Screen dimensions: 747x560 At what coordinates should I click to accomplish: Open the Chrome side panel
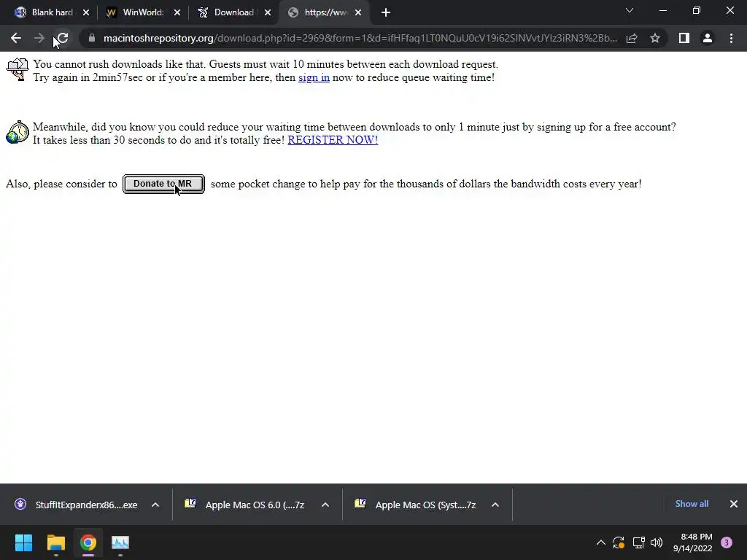684,38
